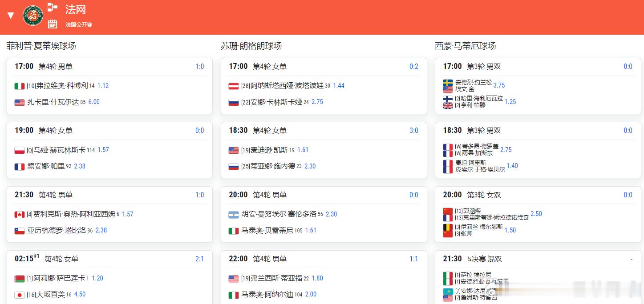Click Canada flag beside 费利克斯·奥热-阿利亚西姆
Viewport: 644px width, 304px height.
20,214
